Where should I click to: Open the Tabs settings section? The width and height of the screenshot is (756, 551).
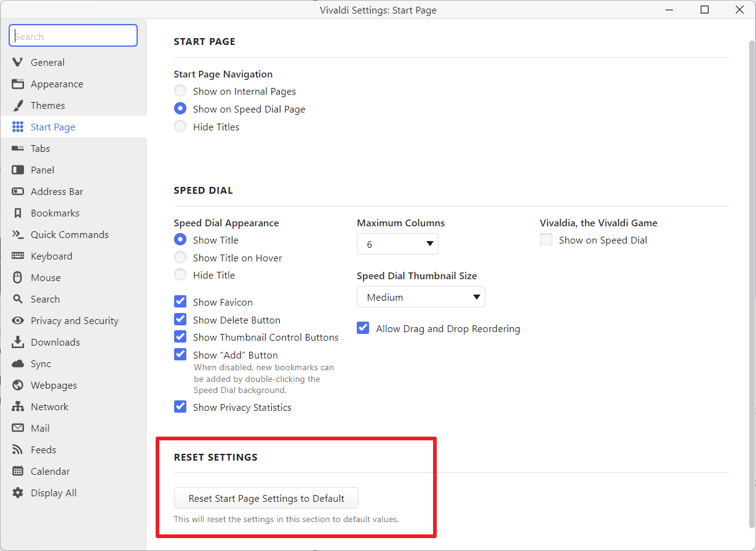(73, 148)
